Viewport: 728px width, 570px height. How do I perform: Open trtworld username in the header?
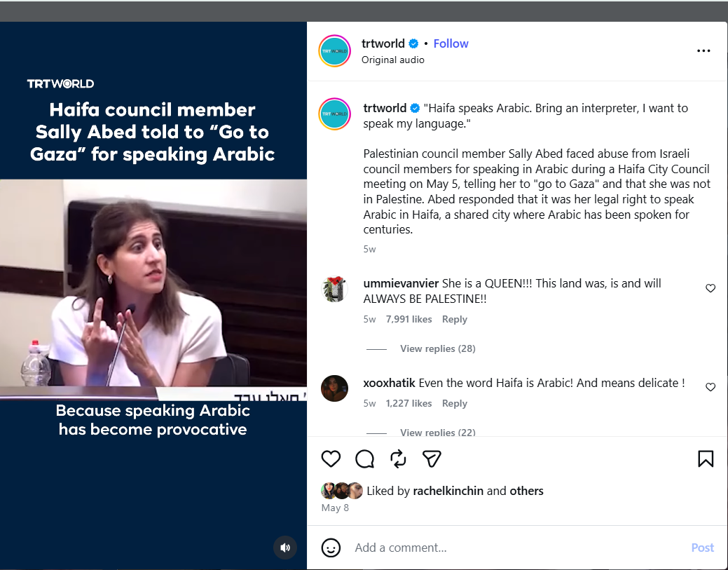point(383,43)
